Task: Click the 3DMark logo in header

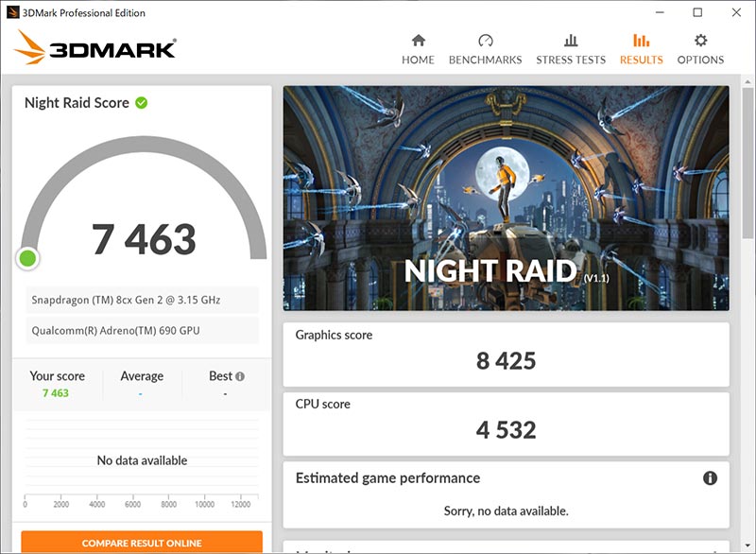Action: pos(95,48)
